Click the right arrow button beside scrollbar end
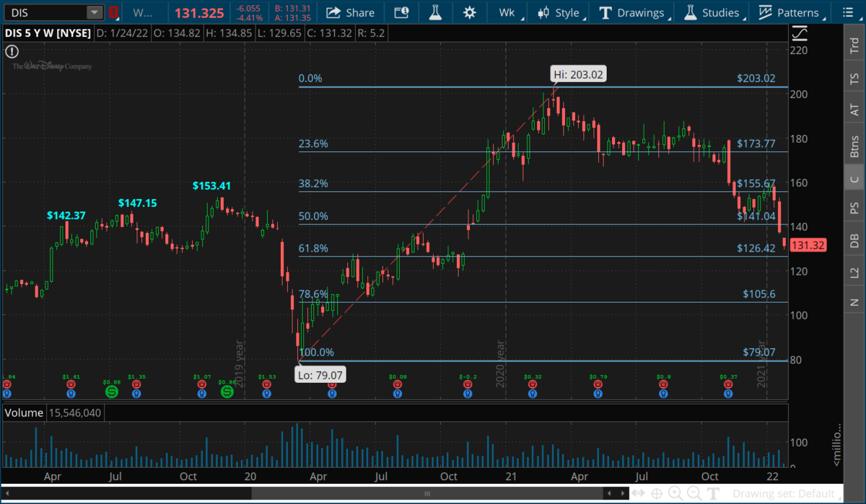Screen dimensions: 866x504 click(x=622, y=494)
